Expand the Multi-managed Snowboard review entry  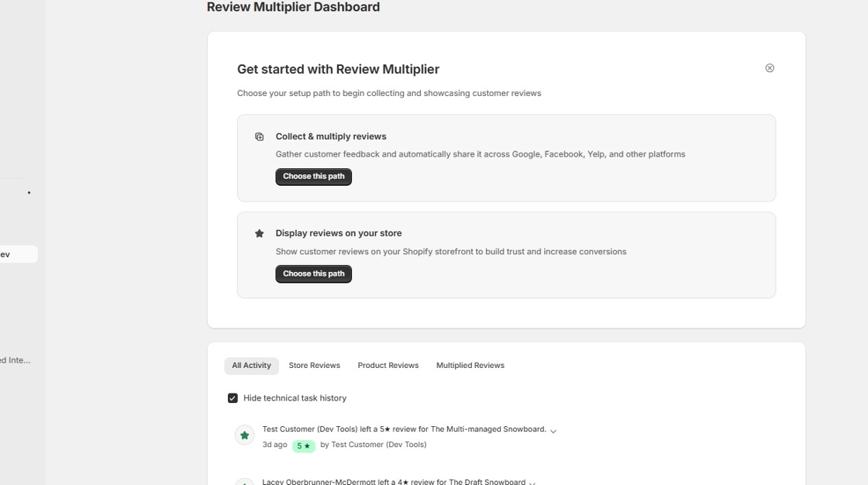553,431
